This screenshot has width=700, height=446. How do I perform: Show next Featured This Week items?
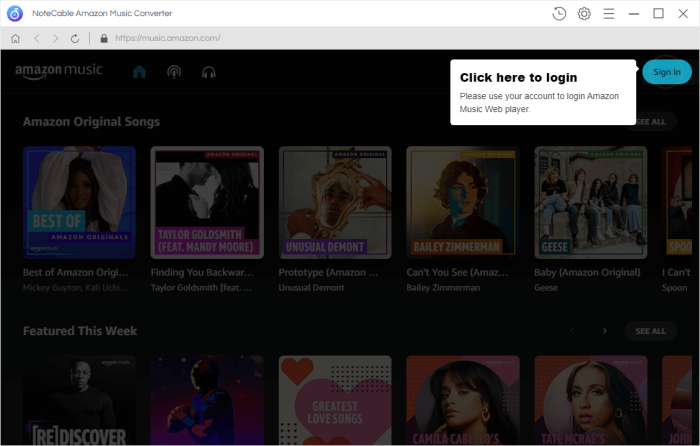coord(604,331)
